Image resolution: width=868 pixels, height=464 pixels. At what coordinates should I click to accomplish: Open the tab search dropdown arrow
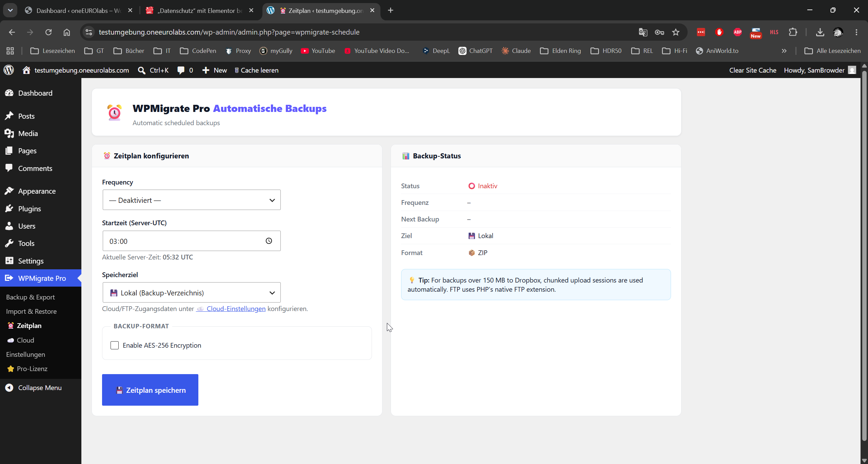pyautogui.click(x=10, y=11)
